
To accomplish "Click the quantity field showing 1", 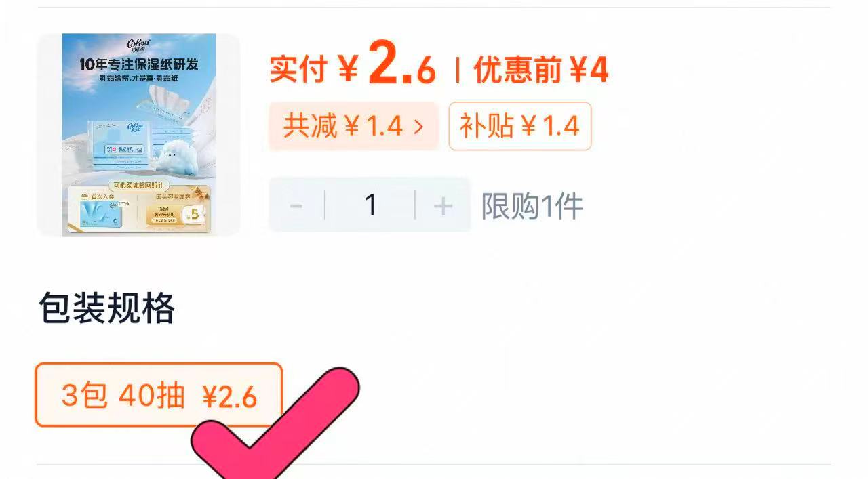I will click(370, 205).
